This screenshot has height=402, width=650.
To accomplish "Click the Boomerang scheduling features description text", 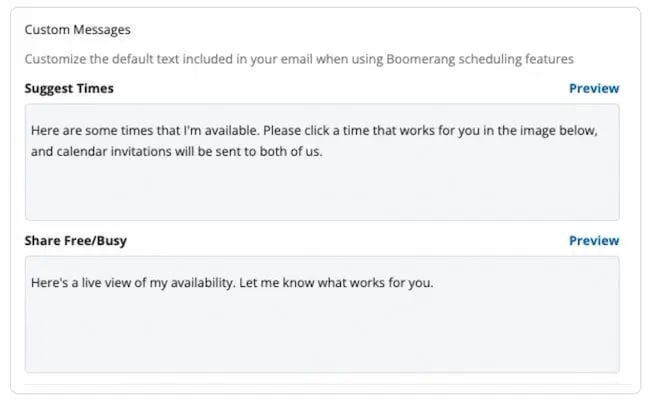I will pos(299,59).
